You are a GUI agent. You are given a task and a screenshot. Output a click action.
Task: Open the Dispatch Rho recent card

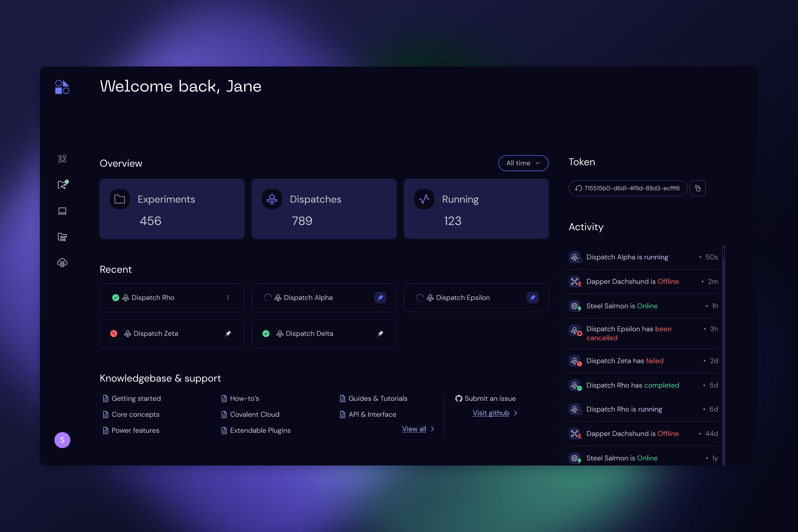tap(172, 298)
